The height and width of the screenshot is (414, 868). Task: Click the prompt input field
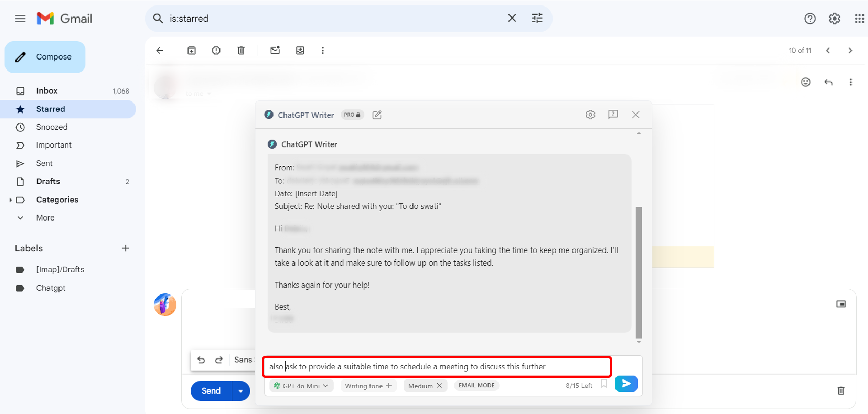437,367
